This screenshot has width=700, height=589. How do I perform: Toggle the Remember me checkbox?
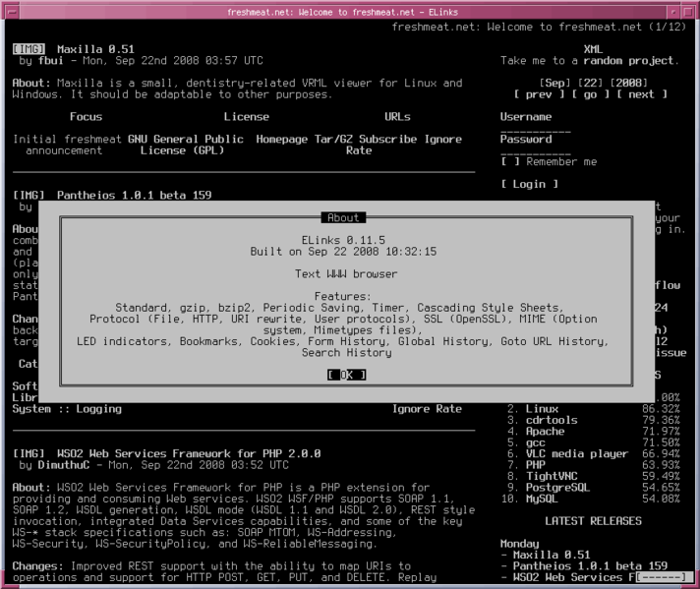[x=510, y=161]
